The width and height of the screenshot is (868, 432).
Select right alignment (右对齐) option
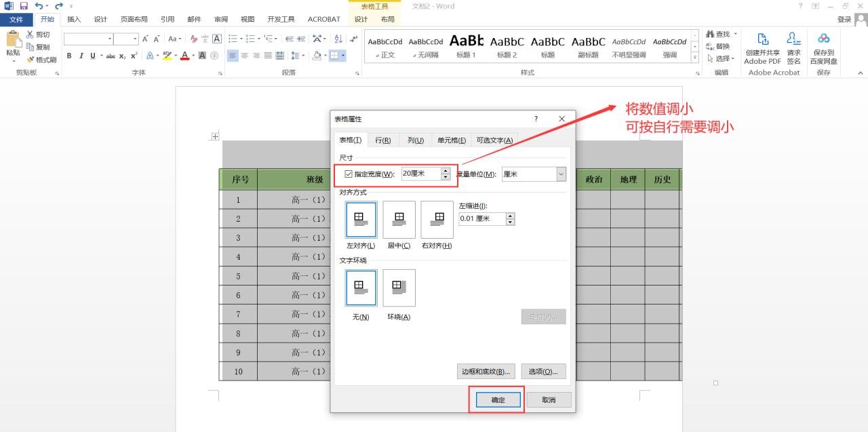tap(437, 219)
